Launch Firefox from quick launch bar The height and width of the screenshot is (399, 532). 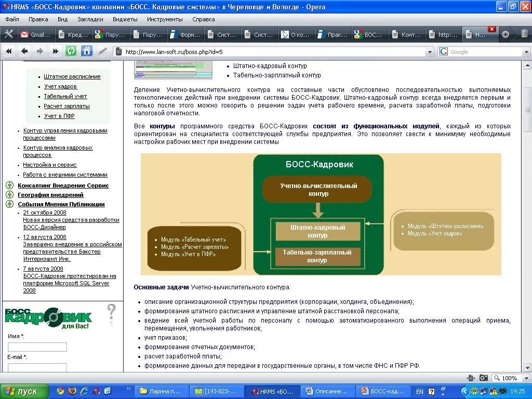point(72,391)
